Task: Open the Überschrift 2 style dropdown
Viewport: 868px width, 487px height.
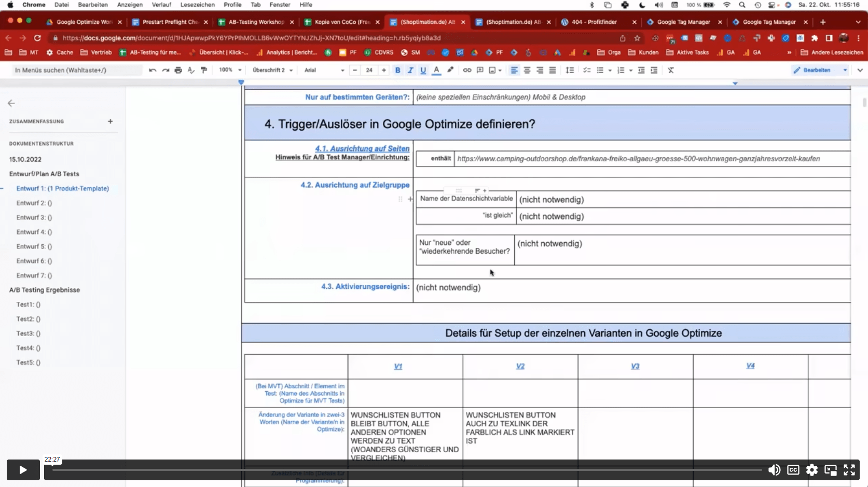Action: [x=272, y=70]
